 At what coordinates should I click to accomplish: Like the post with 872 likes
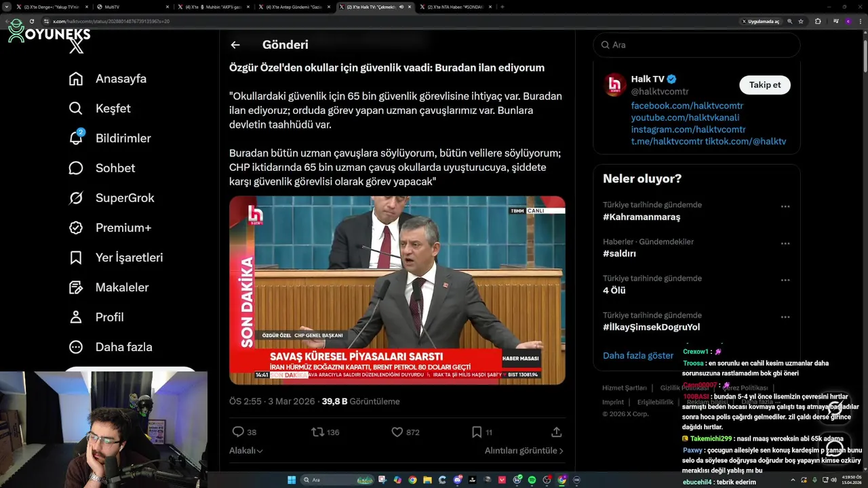tap(406, 432)
